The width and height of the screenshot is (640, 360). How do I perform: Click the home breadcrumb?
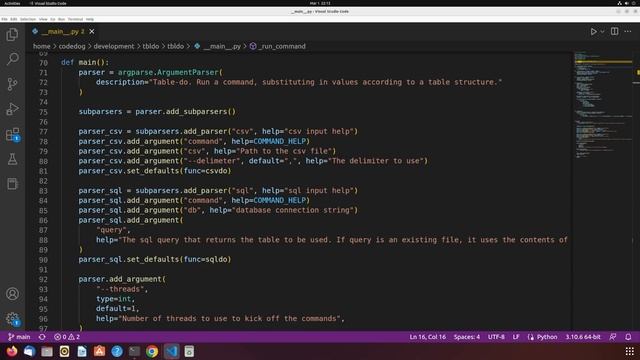[x=42, y=46]
